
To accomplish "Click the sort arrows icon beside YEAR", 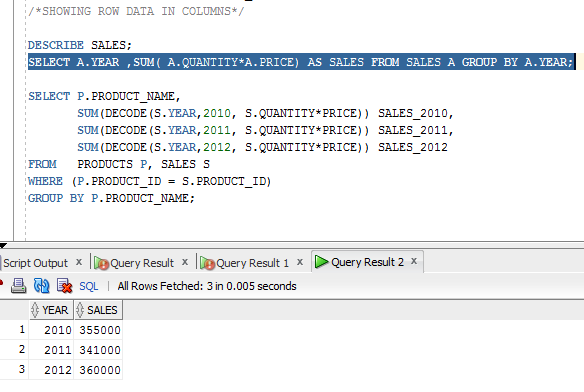I will coord(35,310).
